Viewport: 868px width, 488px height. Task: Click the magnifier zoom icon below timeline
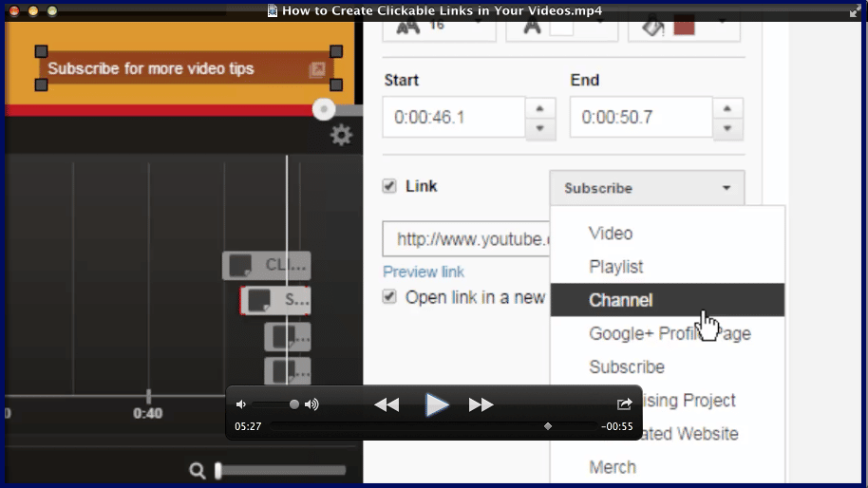198,470
